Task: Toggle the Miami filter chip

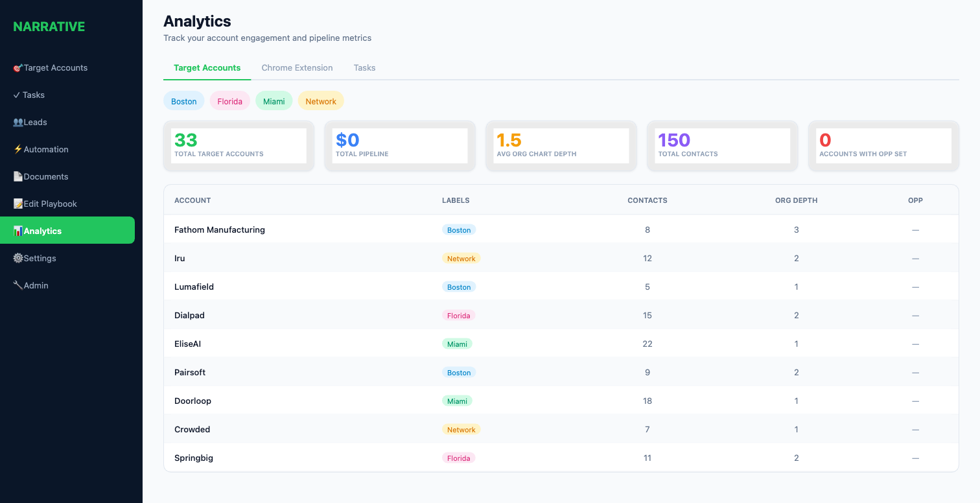Action: [x=274, y=101]
